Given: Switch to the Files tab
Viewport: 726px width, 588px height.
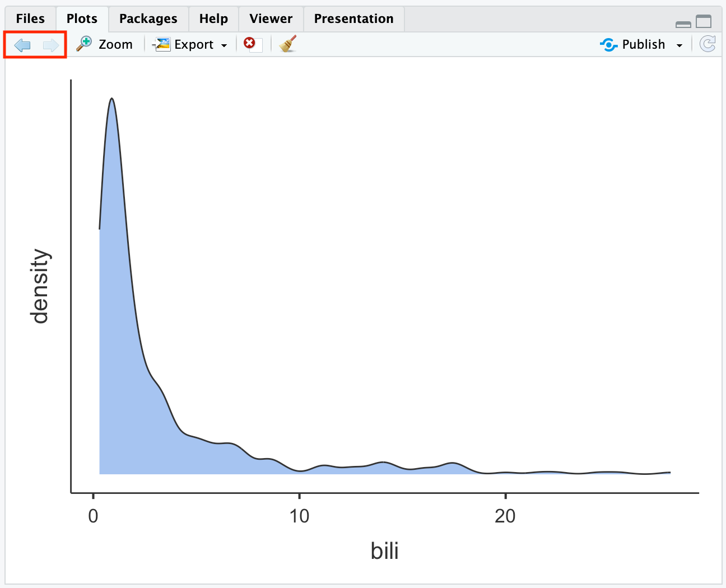Looking at the screenshot, I should click(x=30, y=18).
